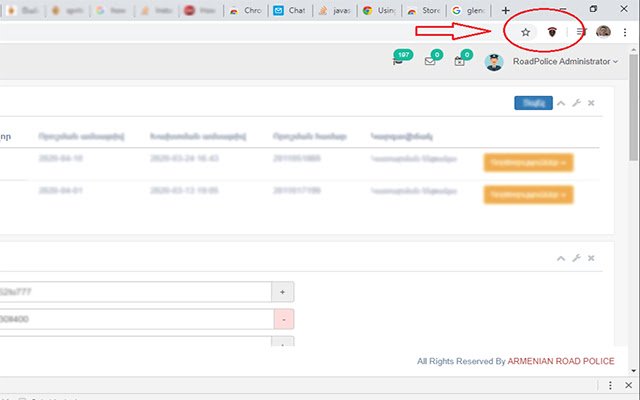
Task: Expand the RoadPolice Administrator user menu
Action: [565, 61]
